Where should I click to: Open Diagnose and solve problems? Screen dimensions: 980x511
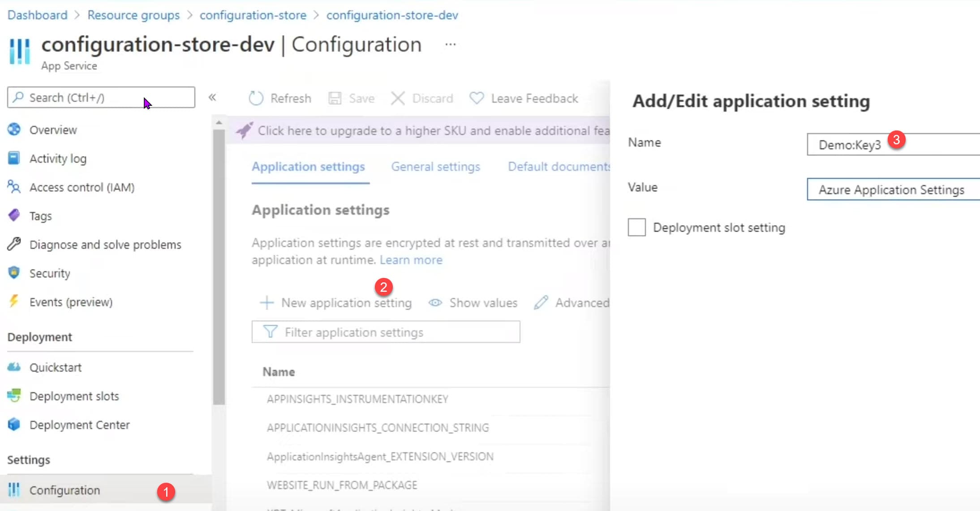coord(105,245)
